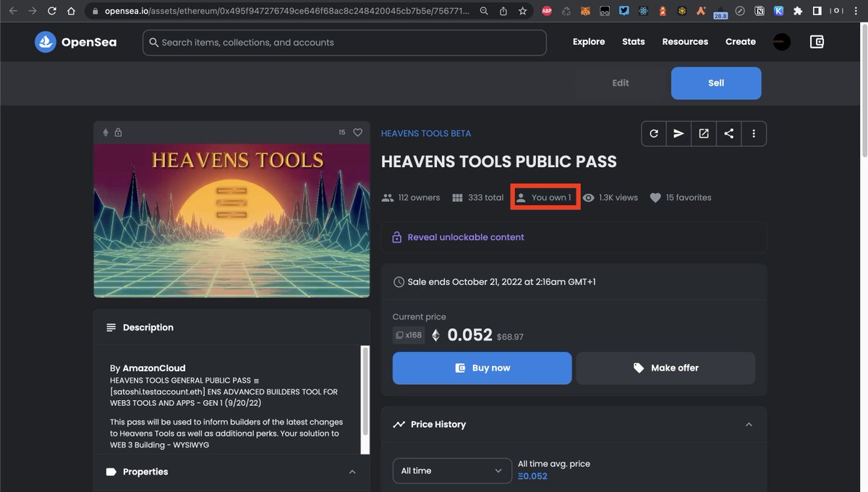The image size is (868, 492).
Task: Collapse the Properties section
Action: point(352,472)
